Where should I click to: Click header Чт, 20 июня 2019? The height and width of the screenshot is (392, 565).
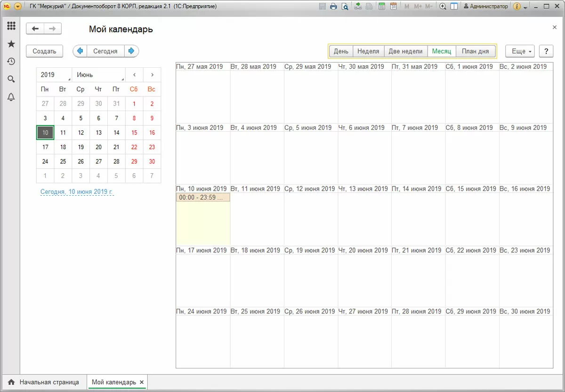[363, 250]
